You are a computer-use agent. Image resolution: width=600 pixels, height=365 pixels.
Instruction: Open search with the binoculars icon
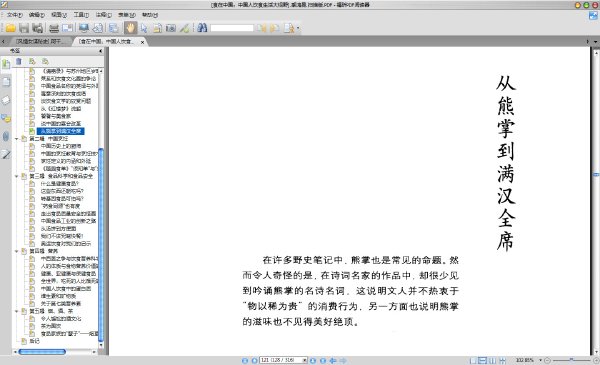coord(202,28)
